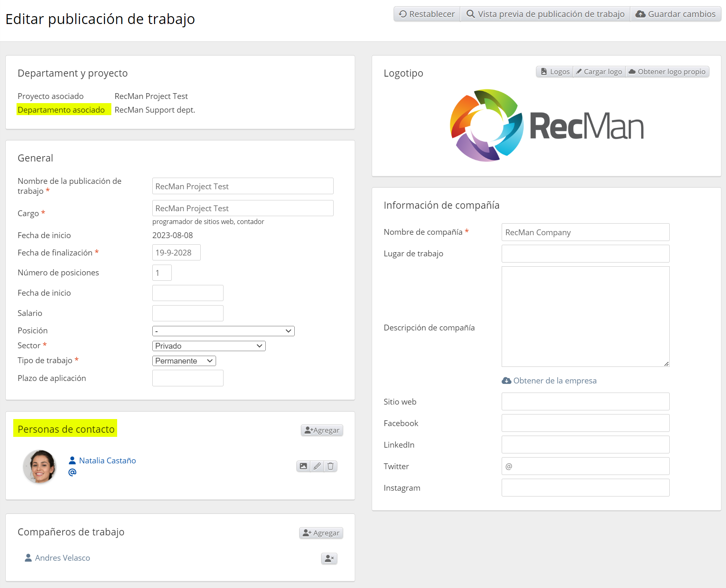Save changes with Guardar cambios
726x588 pixels.
(676, 14)
